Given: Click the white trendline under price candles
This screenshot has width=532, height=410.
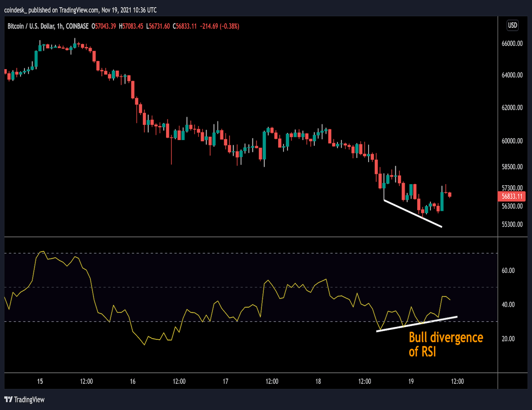Looking at the screenshot, I should click(413, 213).
